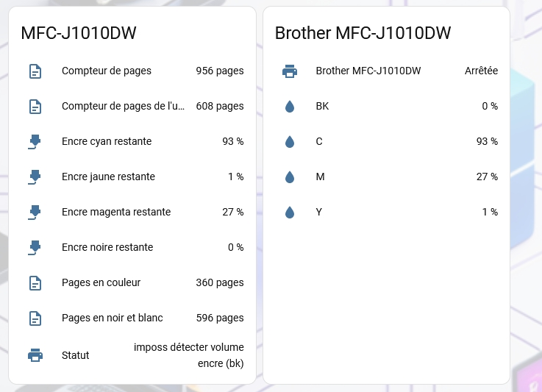Open the Compteur de pages de l'u… entity
Image resolution: width=542 pixels, height=392 pixels.
click(x=124, y=106)
